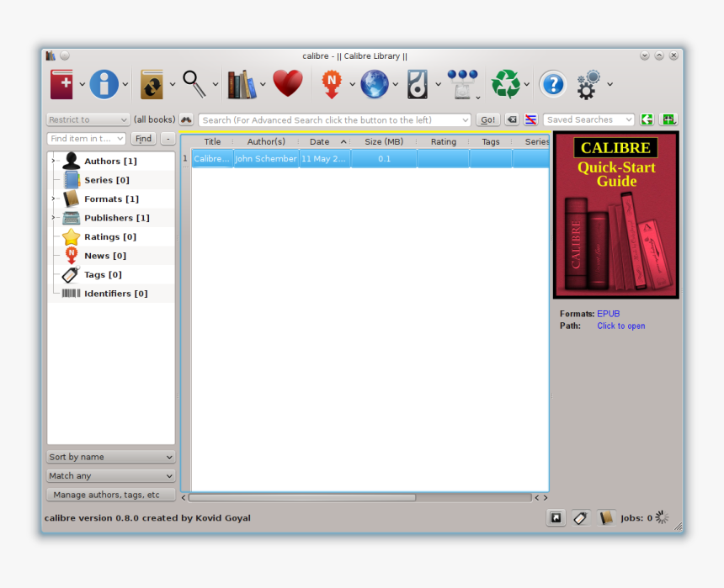Viewport: 724px width, 588px height.
Task: Open Remove books dropdown arrow
Action: click(x=526, y=84)
